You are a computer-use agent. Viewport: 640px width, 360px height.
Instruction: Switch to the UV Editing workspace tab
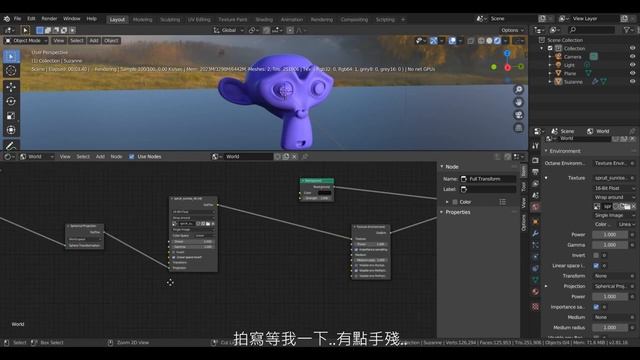[199, 20]
